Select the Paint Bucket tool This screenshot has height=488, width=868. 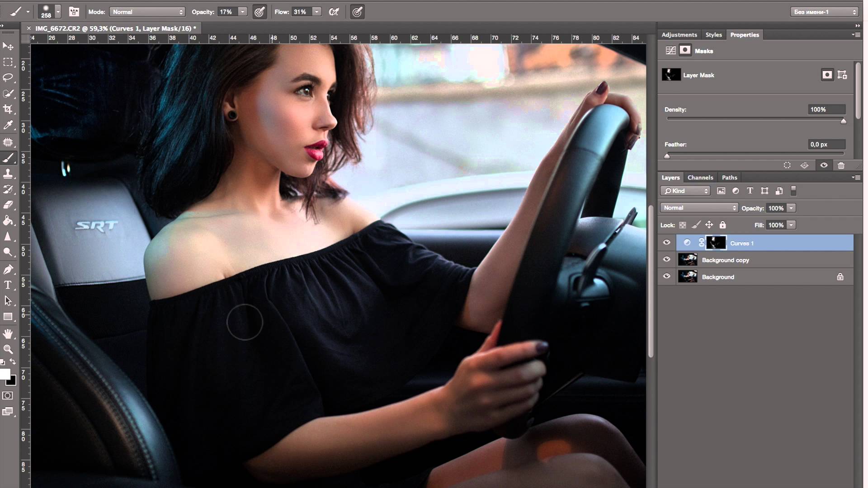pos(8,221)
